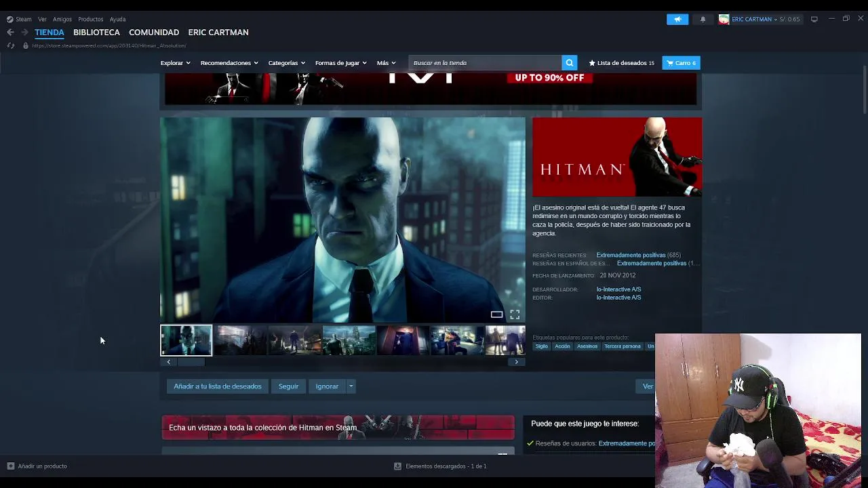868x488 pixels.
Task: Go back with the left arrow icon
Action: coord(10,32)
